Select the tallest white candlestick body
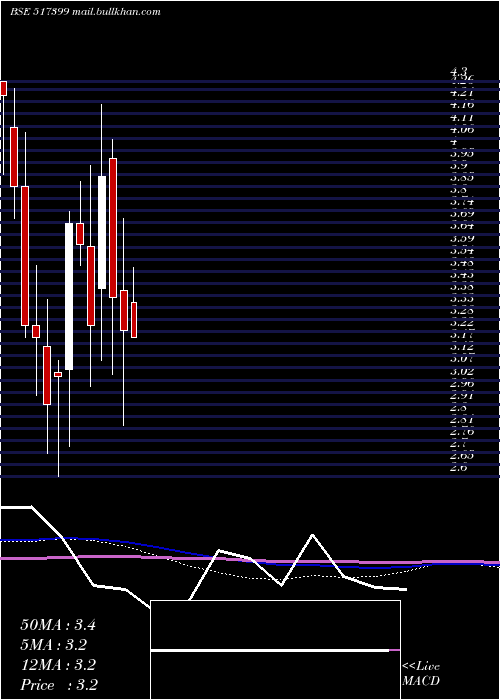The width and height of the screenshot is (500, 700). click(69, 296)
